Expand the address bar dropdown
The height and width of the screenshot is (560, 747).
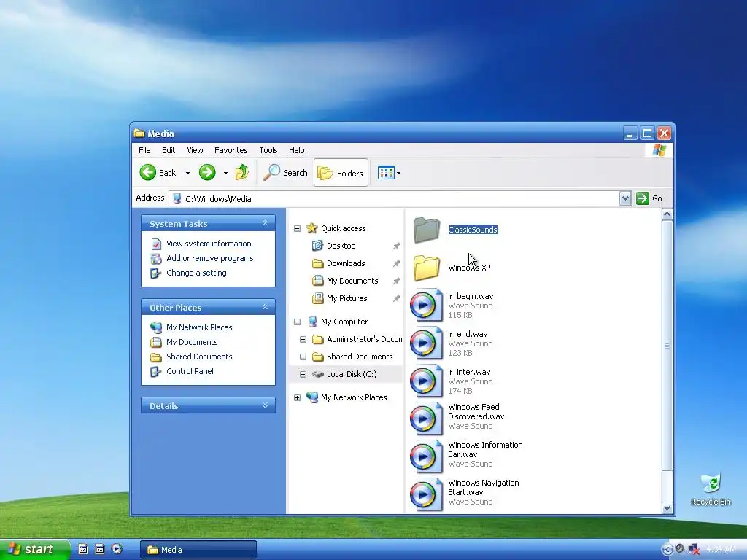[x=625, y=198]
